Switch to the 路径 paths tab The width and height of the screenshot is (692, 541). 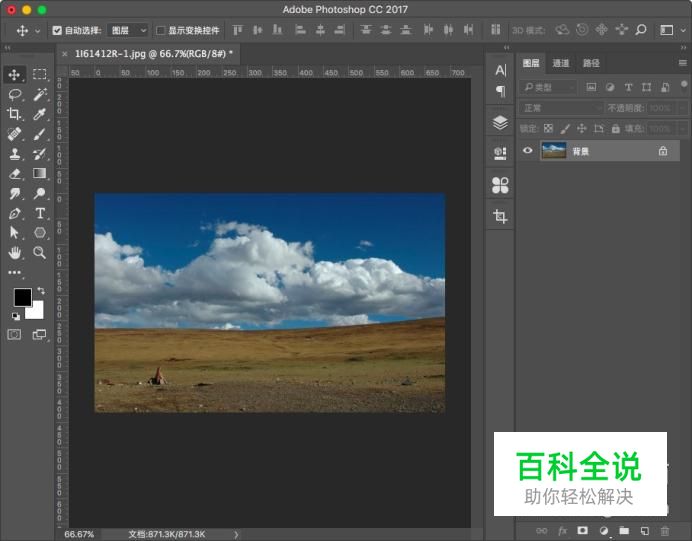(591, 63)
